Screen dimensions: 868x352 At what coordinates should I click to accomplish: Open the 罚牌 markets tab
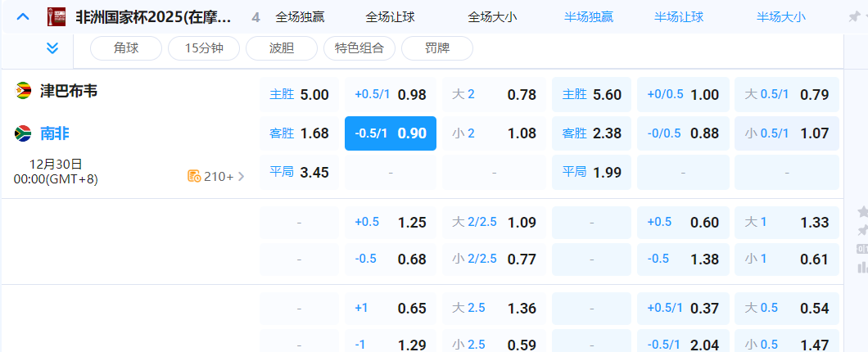[x=436, y=48]
